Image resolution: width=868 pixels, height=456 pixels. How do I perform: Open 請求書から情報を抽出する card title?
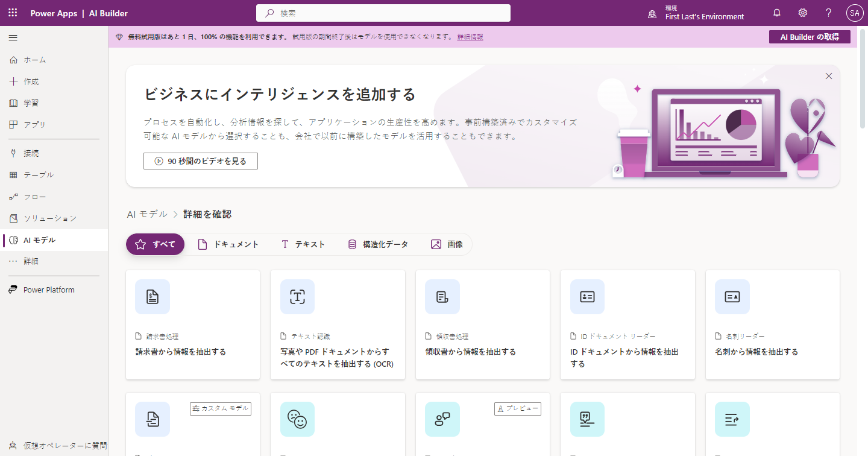point(181,352)
